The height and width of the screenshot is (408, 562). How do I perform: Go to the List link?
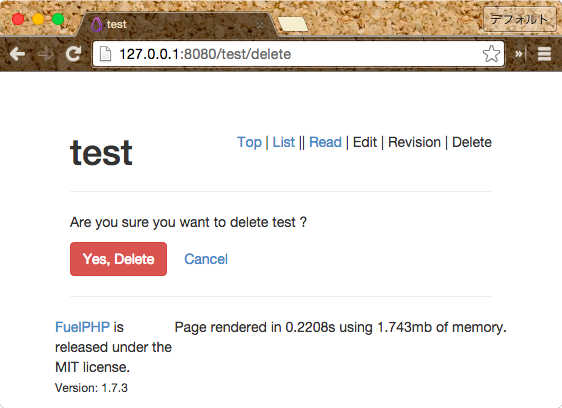click(x=284, y=142)
